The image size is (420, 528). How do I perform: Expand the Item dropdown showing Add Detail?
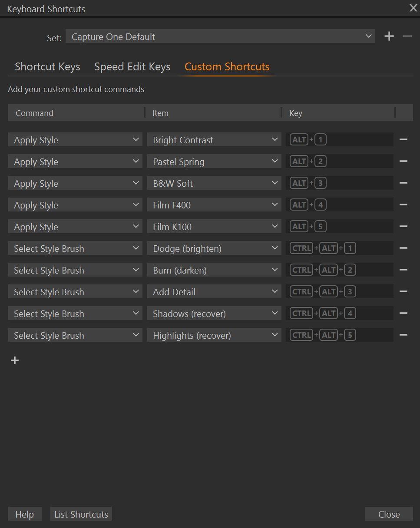[x=214, y=292]
